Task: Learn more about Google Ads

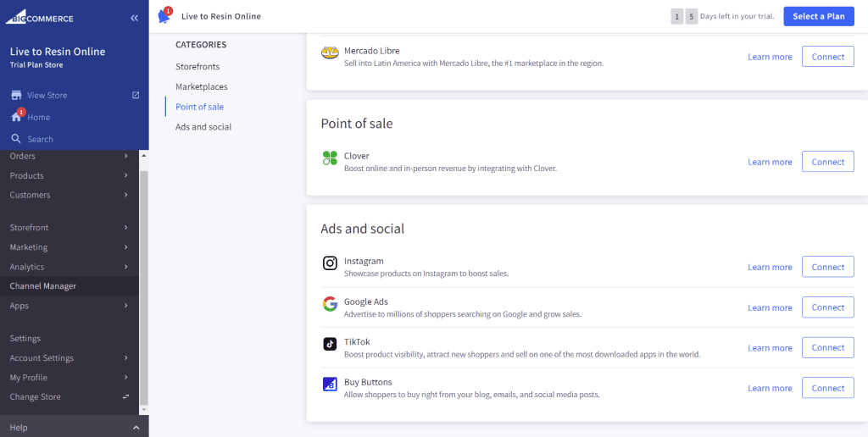Action: point(770,307)
